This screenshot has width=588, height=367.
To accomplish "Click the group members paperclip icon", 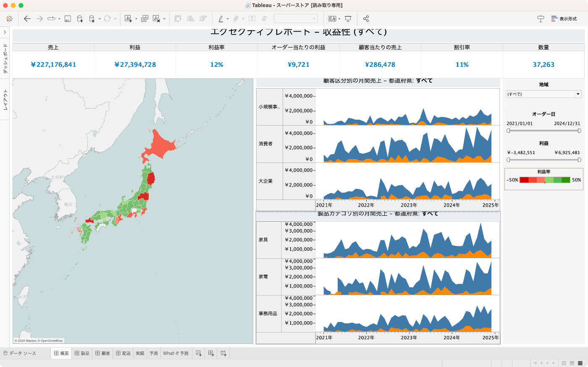I will (236, 18).
